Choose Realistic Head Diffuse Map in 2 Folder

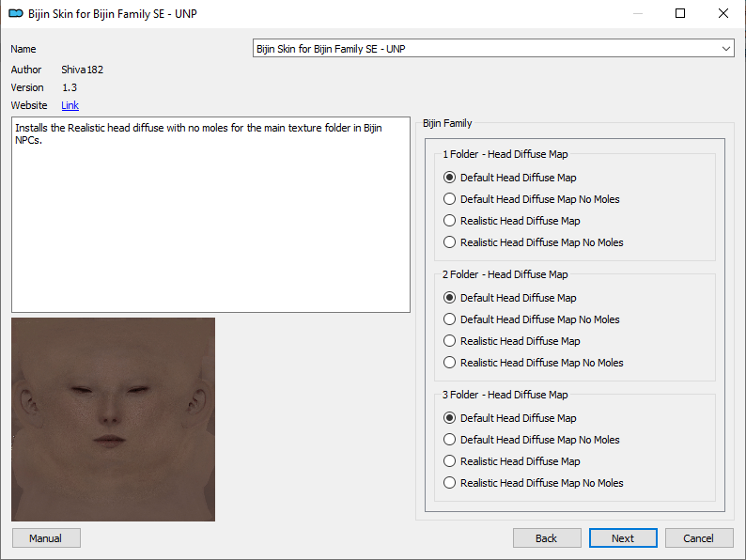[511, 341]
